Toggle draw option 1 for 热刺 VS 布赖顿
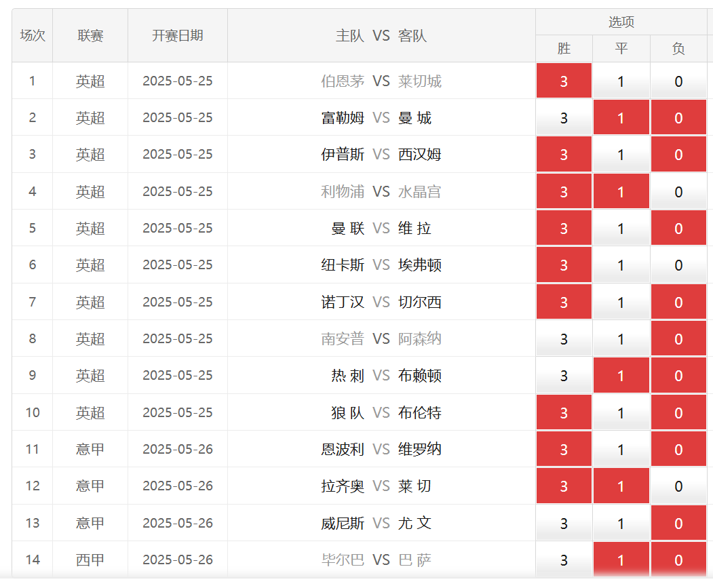This screenshot has height=588, width=713. click(621, 376)
